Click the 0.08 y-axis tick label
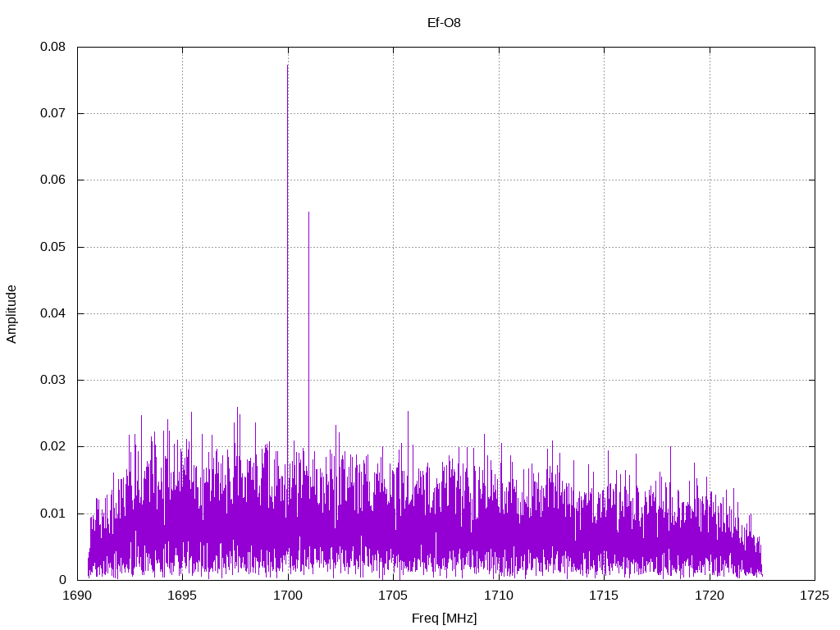 (x=53, y=47)
